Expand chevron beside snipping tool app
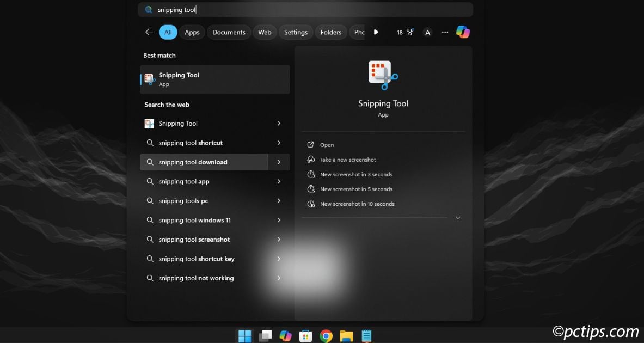Image resolution: width=644 pixels, height=343 pixels. coord(279,181)
